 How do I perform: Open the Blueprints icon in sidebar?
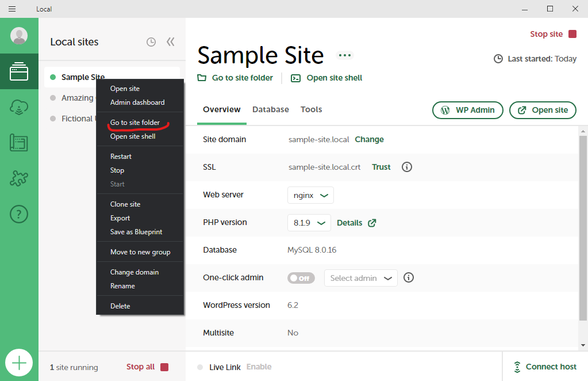click(x=19, y=143)
